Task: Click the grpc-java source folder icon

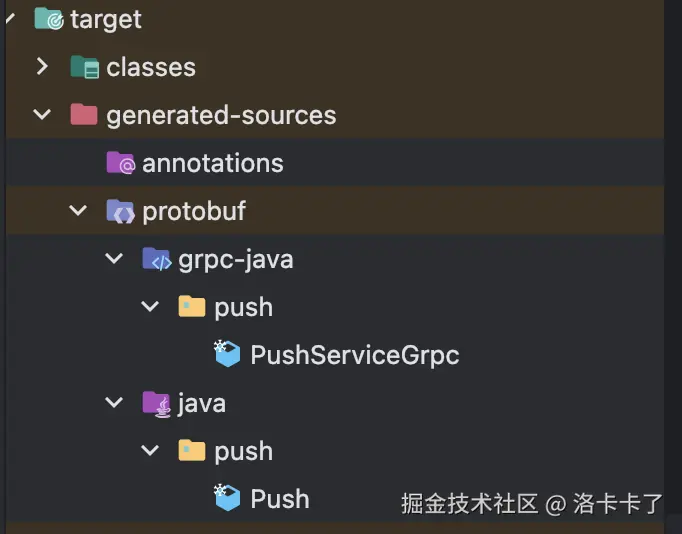Action: pyautogui.click(x=157, y=259)
